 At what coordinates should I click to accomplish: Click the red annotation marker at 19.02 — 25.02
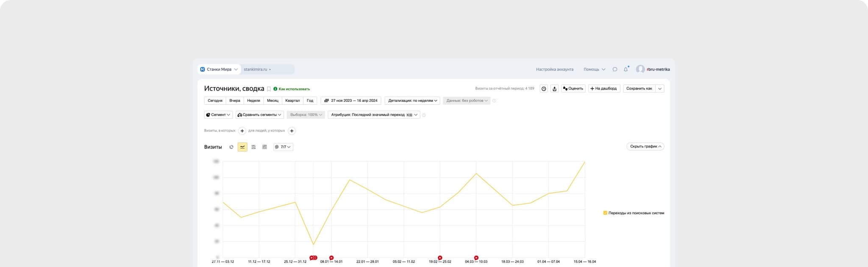pyautogui.click(x=440, y=258)
